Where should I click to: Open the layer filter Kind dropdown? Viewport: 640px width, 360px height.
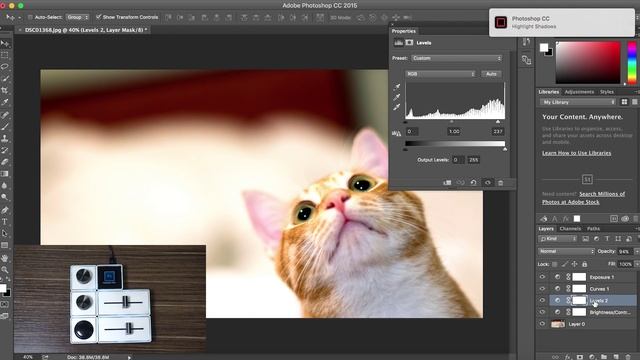pyautogui.click(x=557, y=239)
